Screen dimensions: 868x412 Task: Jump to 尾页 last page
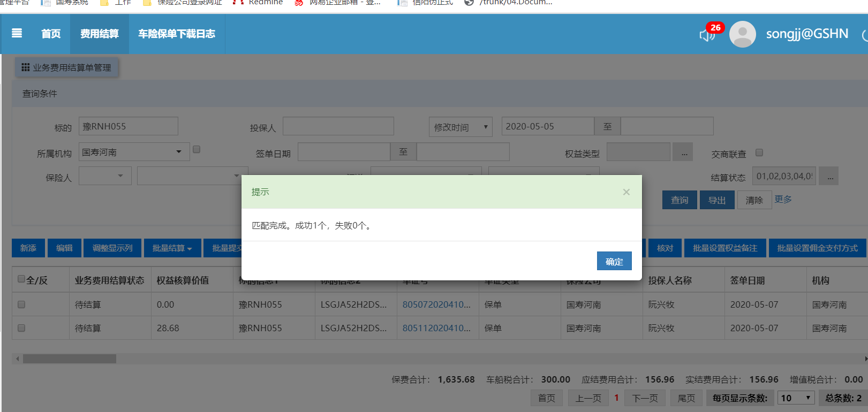(686, 398)
